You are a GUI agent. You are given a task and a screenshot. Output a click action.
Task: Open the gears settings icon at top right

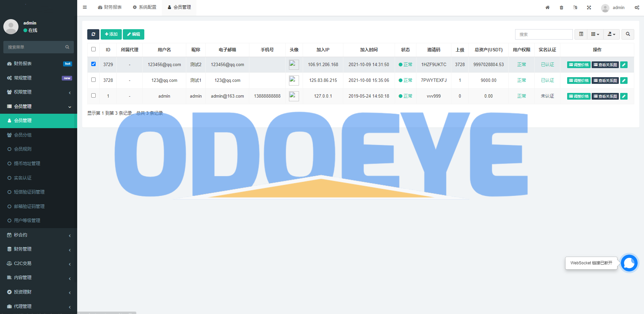[637, 7]
